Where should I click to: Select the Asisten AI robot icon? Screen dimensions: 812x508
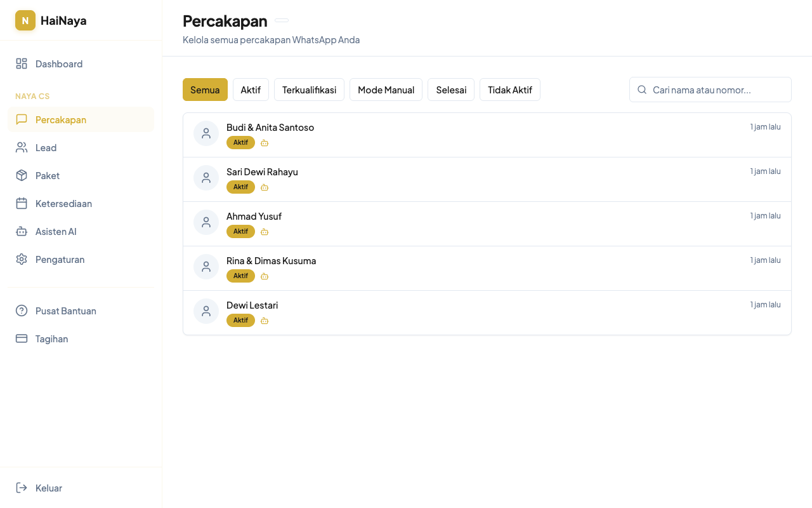pos(21,231)
